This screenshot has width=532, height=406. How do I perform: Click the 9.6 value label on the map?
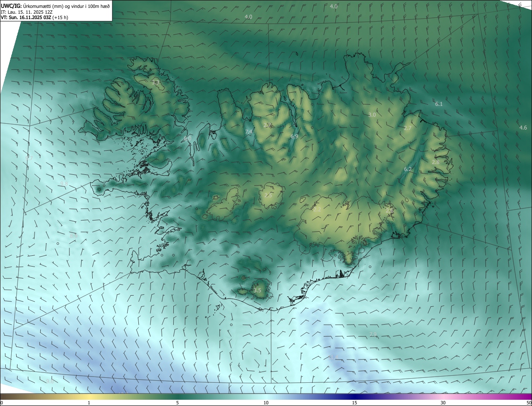tap(50, 381)
